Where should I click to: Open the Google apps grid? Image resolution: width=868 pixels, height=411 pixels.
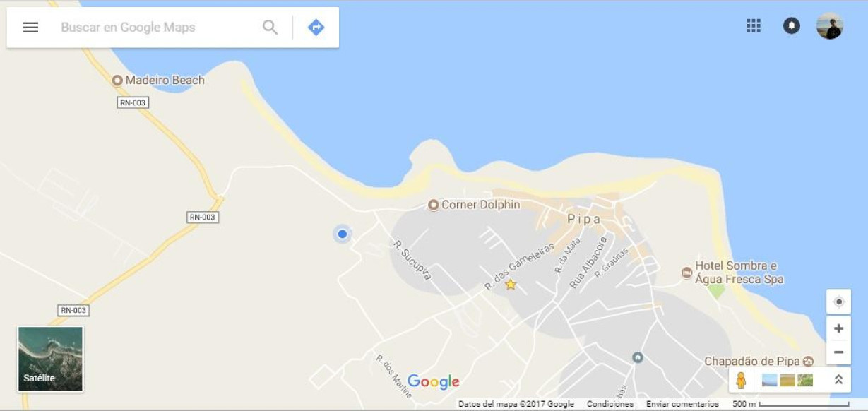[754, 26]
